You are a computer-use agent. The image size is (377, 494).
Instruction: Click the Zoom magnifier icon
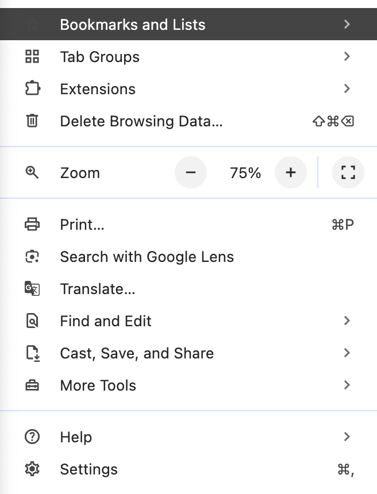(32, 173)
